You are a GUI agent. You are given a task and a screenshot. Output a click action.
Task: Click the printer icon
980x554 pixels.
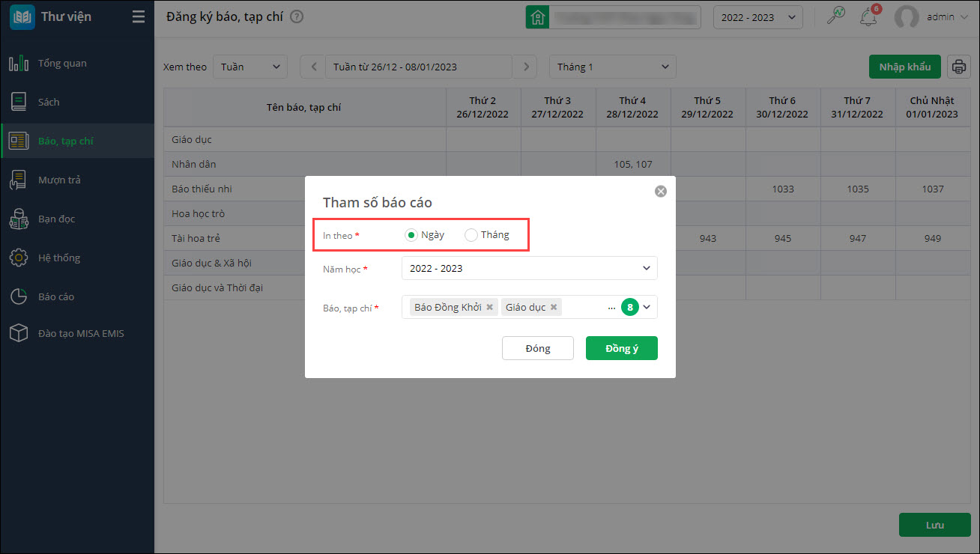(958, 67)
